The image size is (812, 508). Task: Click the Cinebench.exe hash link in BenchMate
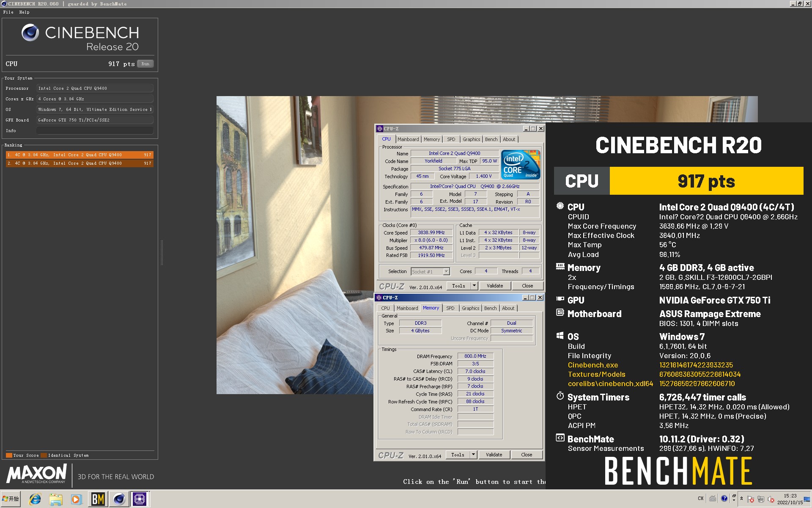pyautogui.click(x=696, y=365)
